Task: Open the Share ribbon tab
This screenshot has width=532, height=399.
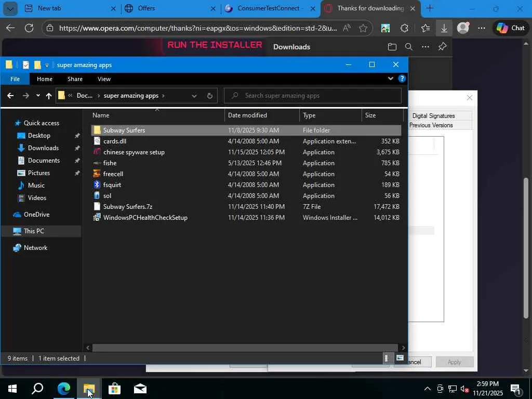Action: click(75, 79)
